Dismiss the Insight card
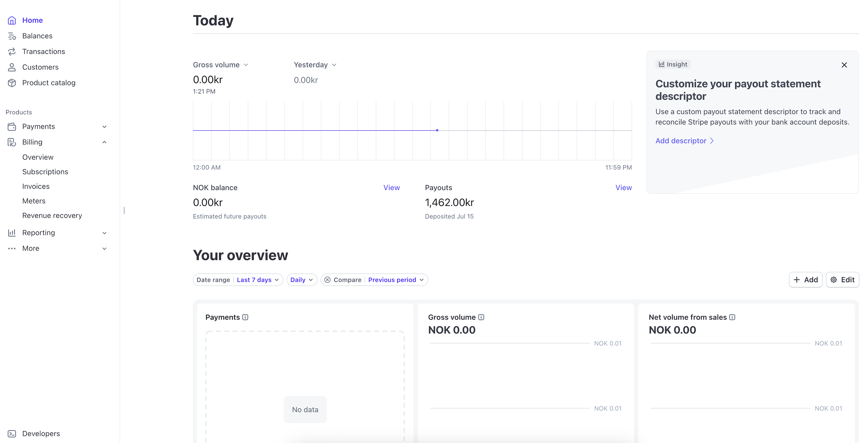The width and height of the screenshot is (868, 443). (x=844, y=65)
